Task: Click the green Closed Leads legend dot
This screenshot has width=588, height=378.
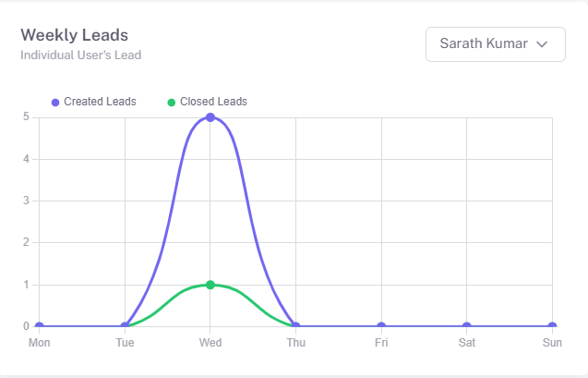Action: pos(171,102)
